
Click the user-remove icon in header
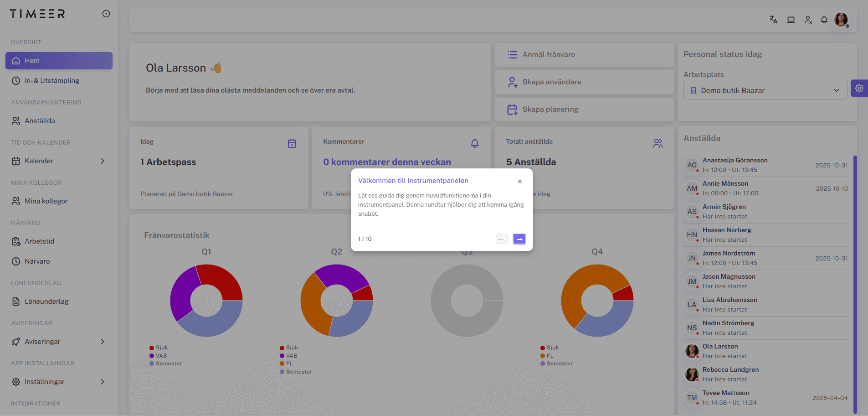808,20
